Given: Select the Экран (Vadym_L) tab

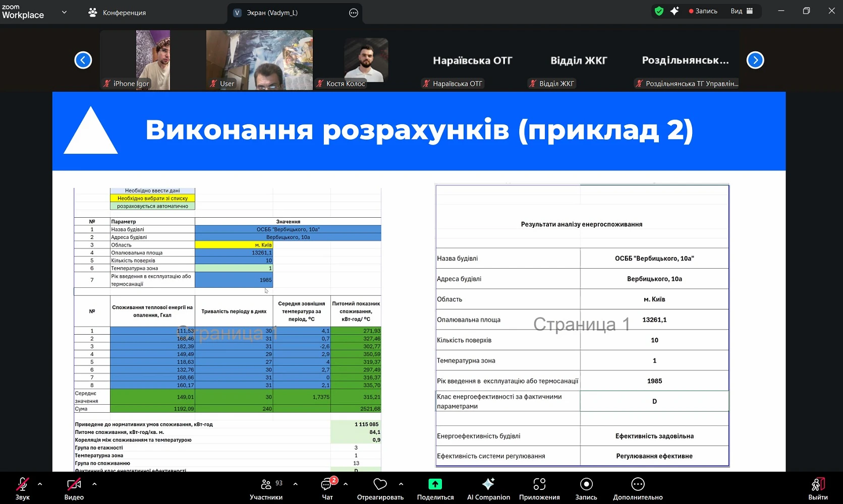Looking at the screenshot, I should pos(271,13).
